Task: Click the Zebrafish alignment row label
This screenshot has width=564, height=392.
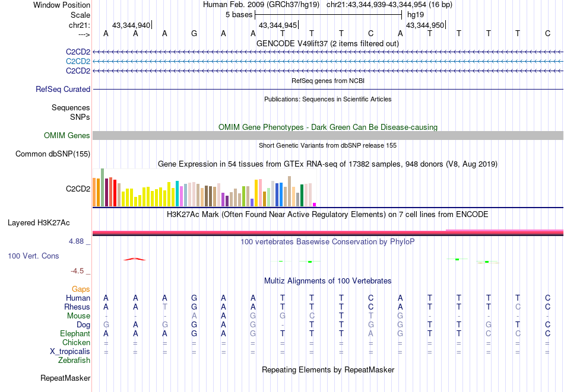Action: (x=74, y=361)
